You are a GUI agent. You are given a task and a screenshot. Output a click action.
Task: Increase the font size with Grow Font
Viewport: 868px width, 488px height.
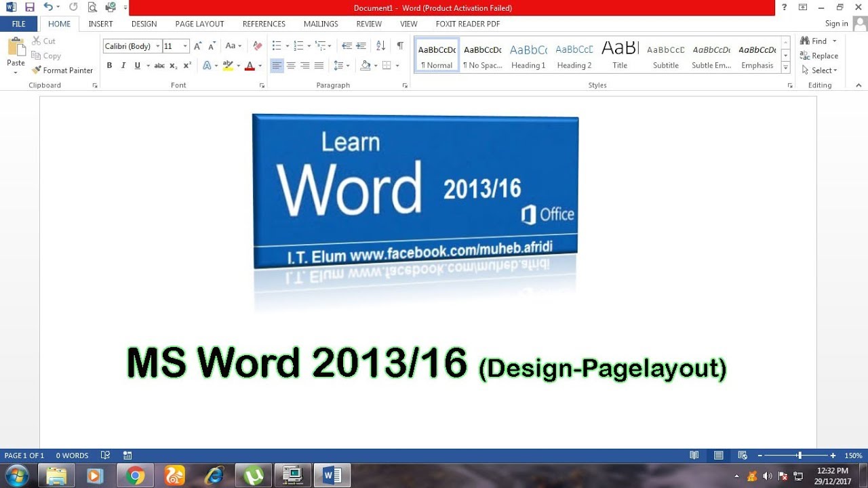(198, 46)
